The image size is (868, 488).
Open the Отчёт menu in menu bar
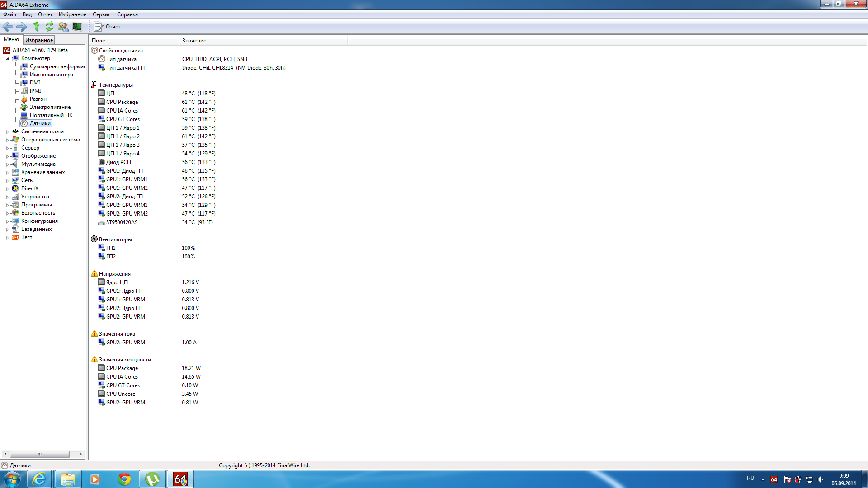click(45, 14)
